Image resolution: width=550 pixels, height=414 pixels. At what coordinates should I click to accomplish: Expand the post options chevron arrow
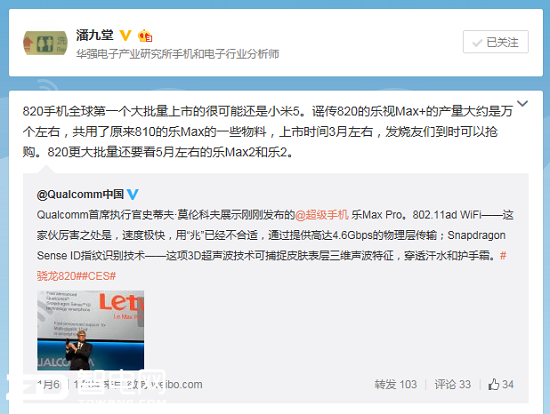(x=522, y=104)
